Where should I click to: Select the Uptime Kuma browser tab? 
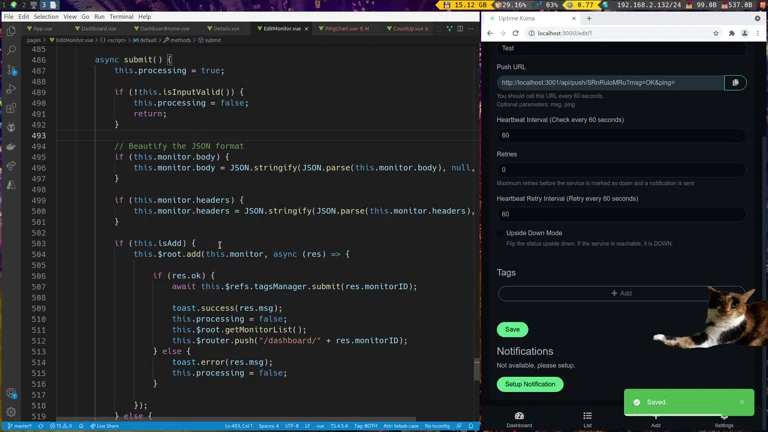(532, 18)
